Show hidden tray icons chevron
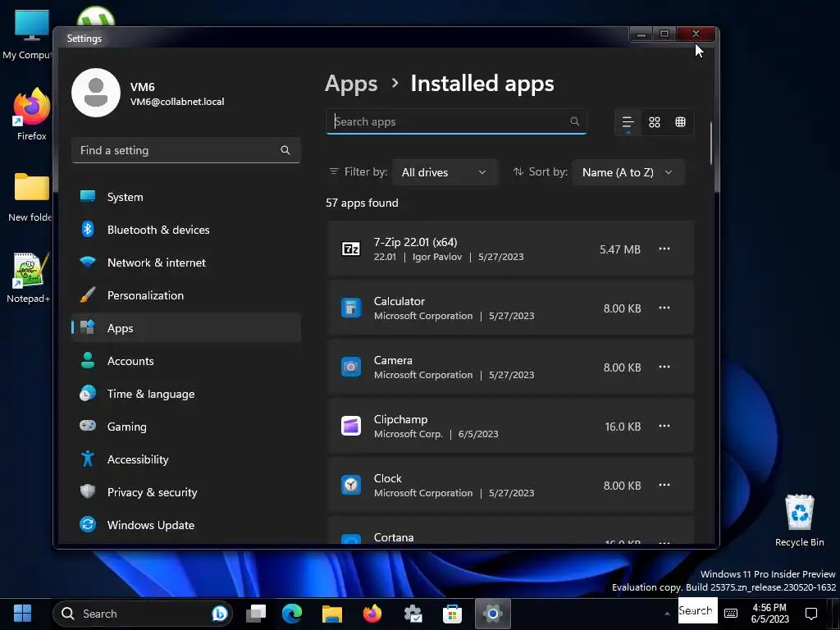The image size is (840, 630). (667, 614)
